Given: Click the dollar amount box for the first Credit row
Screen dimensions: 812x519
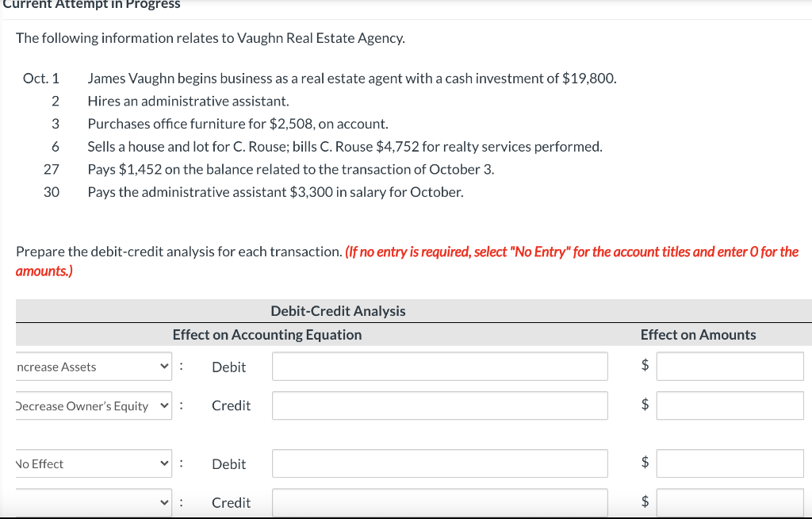Looking at the screenshot, I should point(730,405).
